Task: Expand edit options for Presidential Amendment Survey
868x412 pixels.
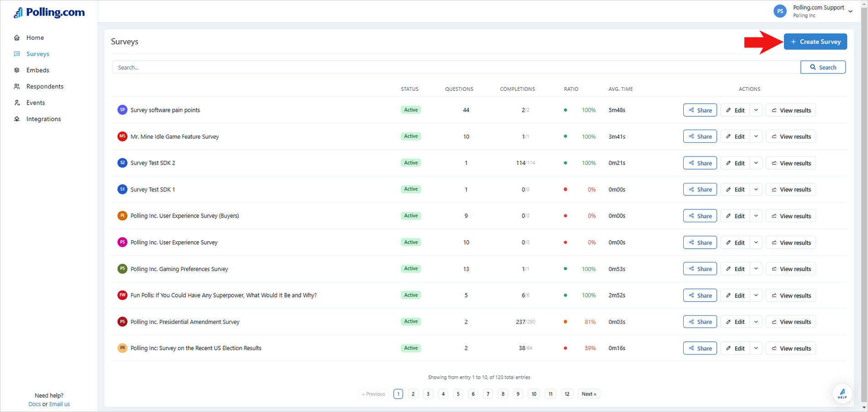Action: 756,322
